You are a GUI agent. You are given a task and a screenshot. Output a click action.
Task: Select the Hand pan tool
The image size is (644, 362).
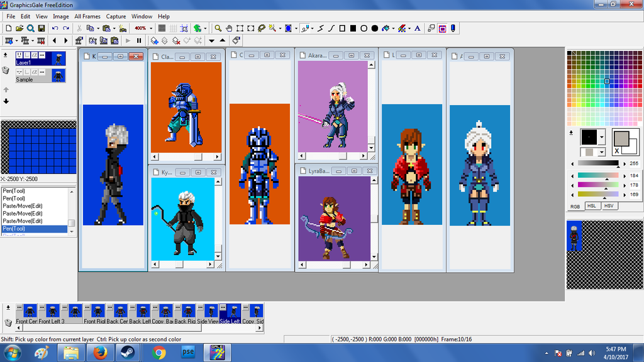click(x=229, y=28)
